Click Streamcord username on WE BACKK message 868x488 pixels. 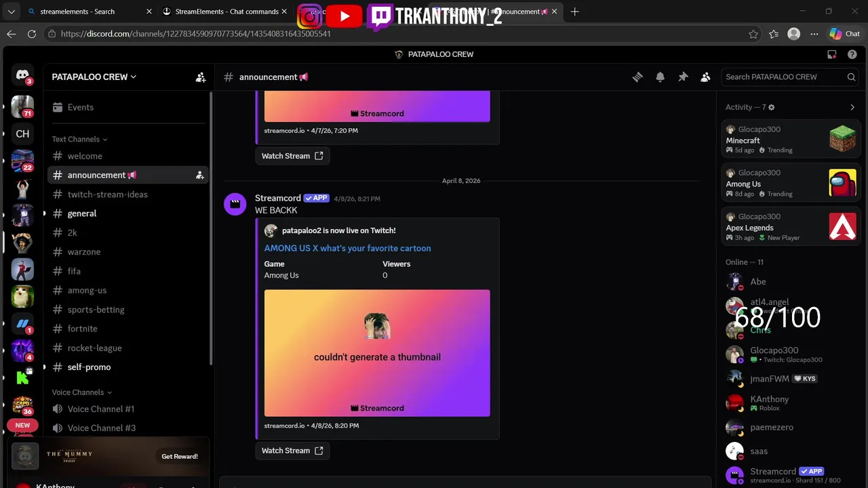(x=277, y=198)
